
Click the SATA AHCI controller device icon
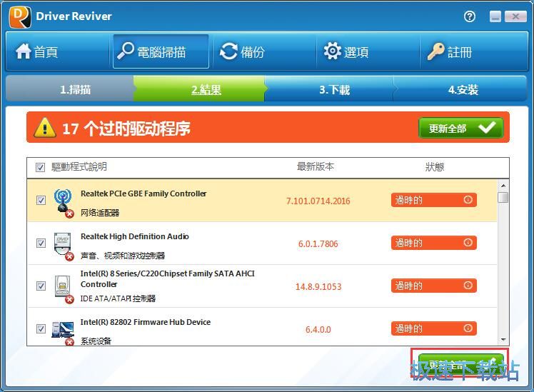point(63,288)
